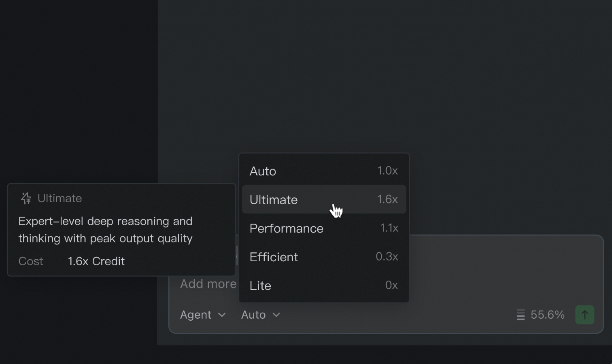Open the Agent mode dropdown
Screen dimensions: 612x364
[202, 315]
